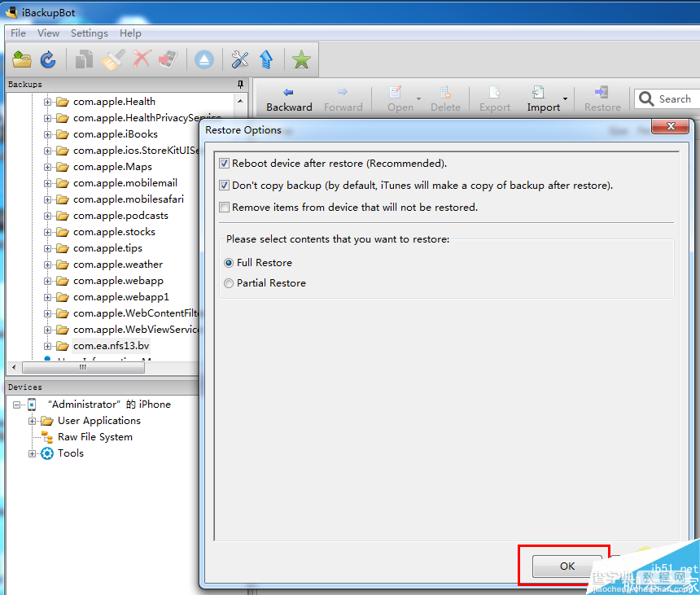Screen dimensions: 700x595
Task: Close the Restore Options dialog
Action: point(671,126)
